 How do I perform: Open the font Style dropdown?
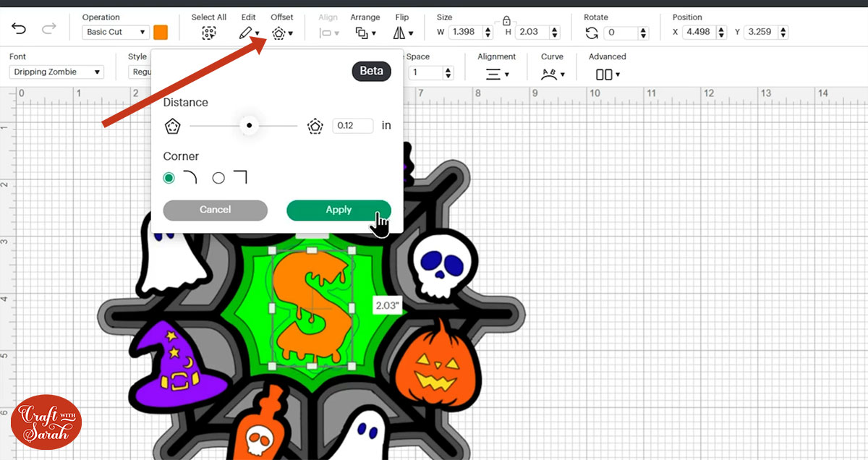pyautogui.click(x=139, y=72)
